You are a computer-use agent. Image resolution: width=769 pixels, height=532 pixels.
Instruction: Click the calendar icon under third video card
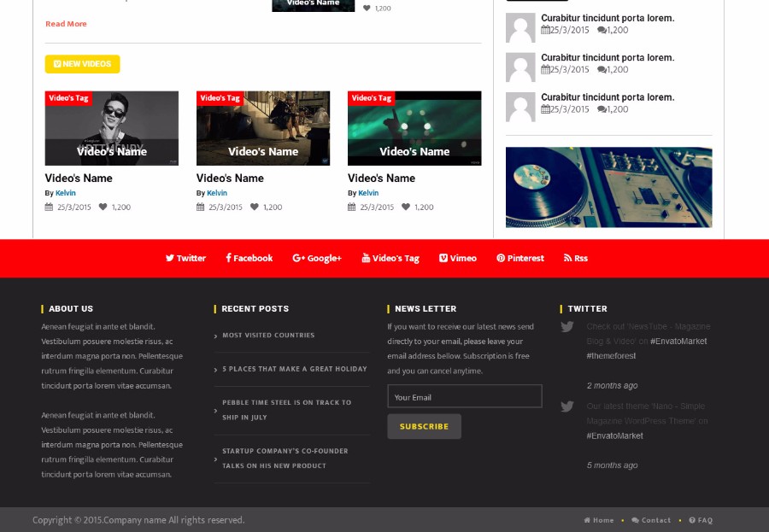point(352,207)
